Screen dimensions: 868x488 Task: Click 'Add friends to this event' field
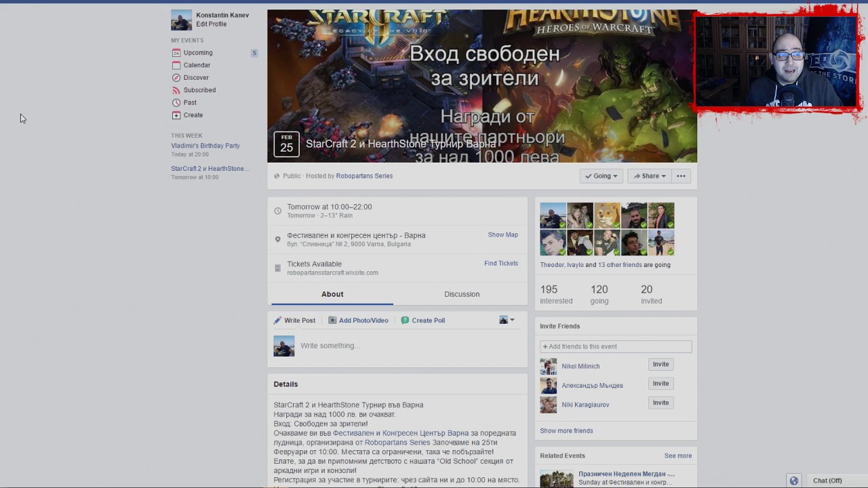[616, 346]
